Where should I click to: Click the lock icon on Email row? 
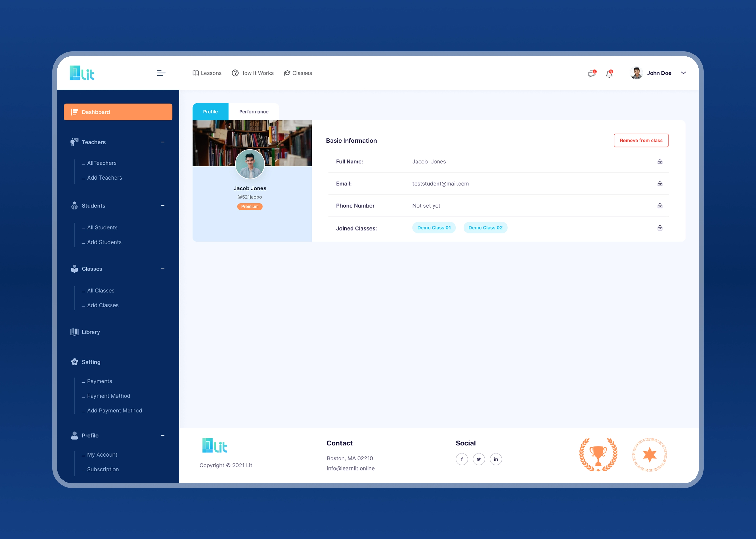pos(660,184)
